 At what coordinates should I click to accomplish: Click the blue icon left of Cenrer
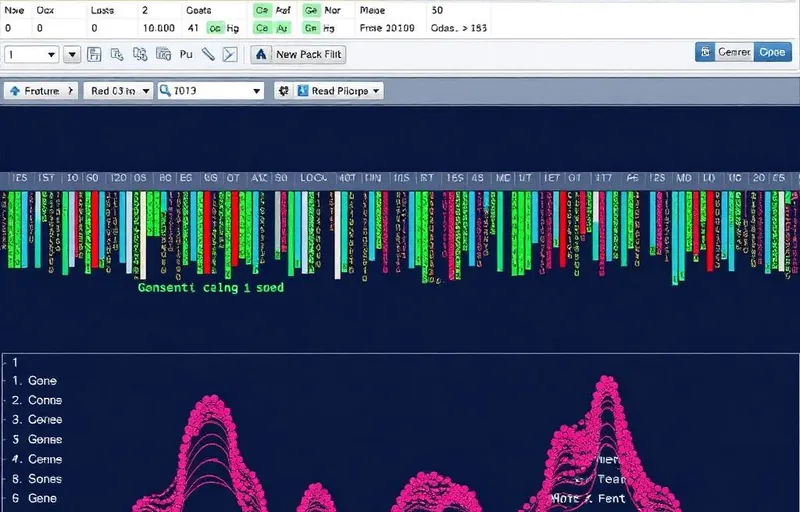(705, 52)
